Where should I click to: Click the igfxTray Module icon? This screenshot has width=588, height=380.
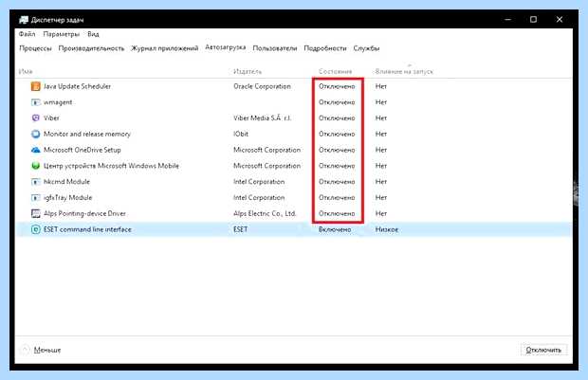36,197
